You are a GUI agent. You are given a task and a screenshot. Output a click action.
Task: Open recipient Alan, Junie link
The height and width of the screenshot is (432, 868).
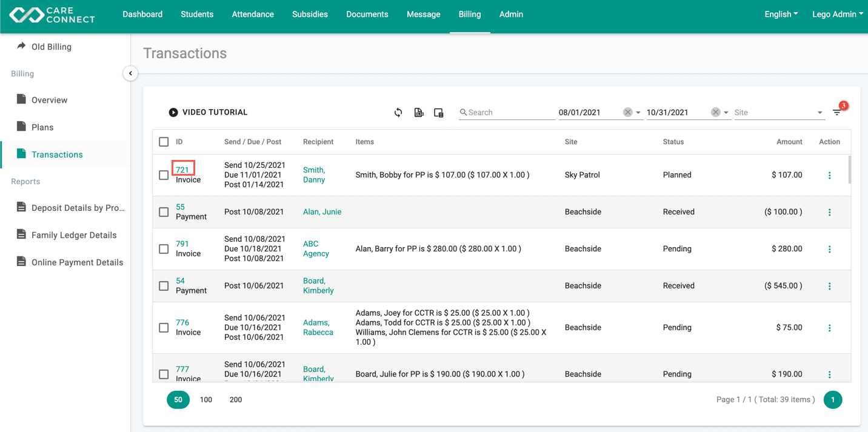(x=322, y=211)
